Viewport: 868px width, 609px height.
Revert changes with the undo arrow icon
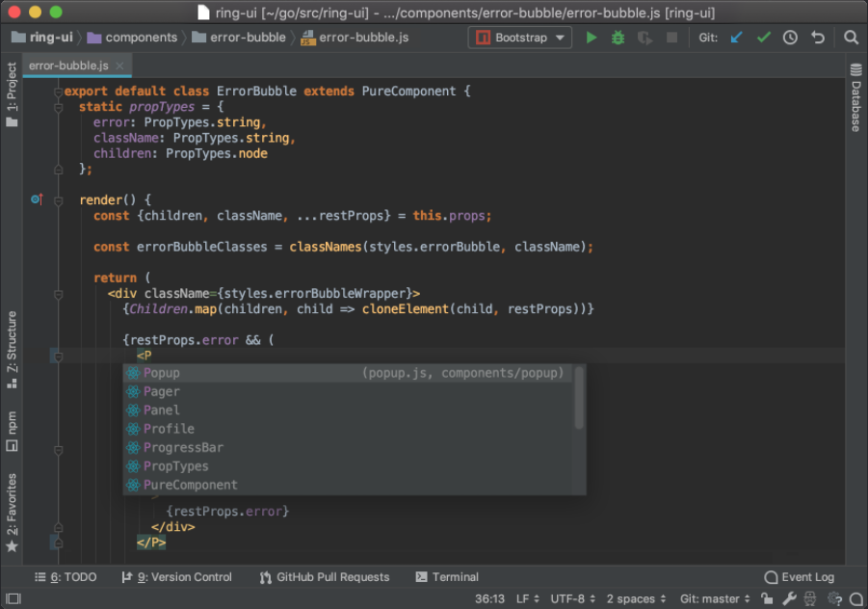pyautogui.click(x=818, y=38)
